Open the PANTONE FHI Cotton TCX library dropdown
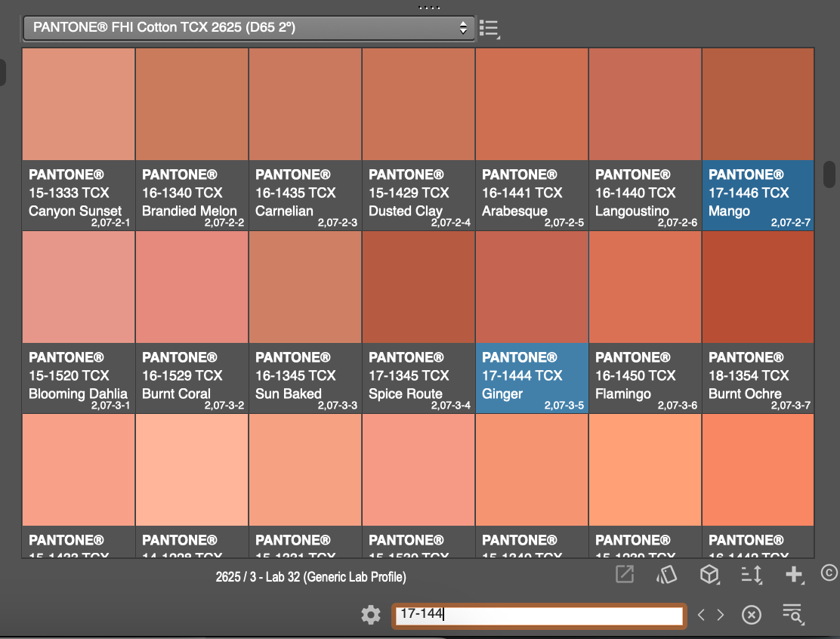The width and height of the screenshot is (840, 639). tap(249, 27)
